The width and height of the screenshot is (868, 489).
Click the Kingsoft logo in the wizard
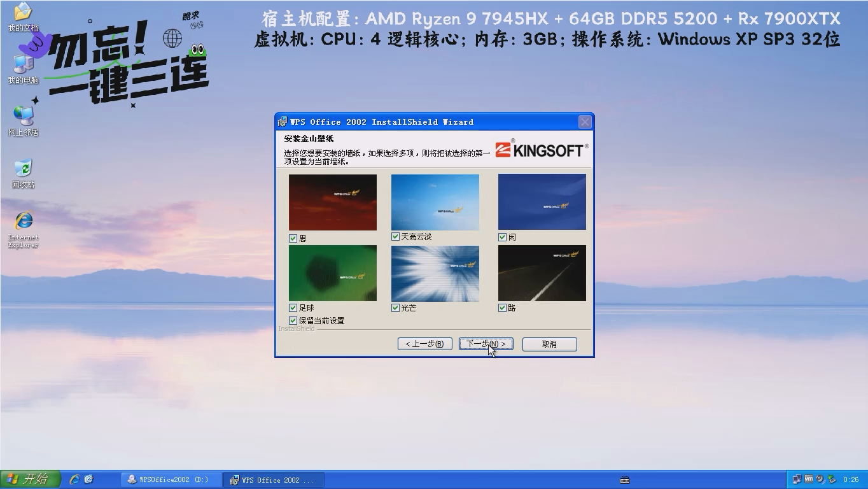coord(542,149)
